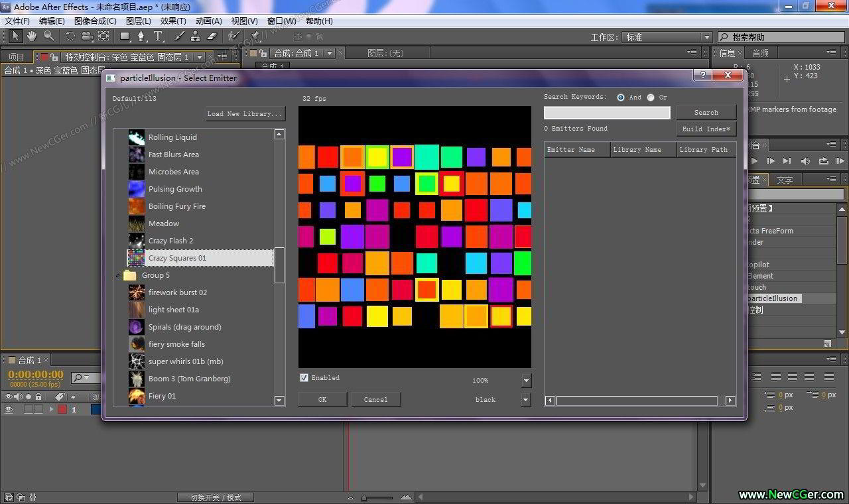Collapse the Group 5 folder
Screen dimensions: 849x504
point(118,275)
